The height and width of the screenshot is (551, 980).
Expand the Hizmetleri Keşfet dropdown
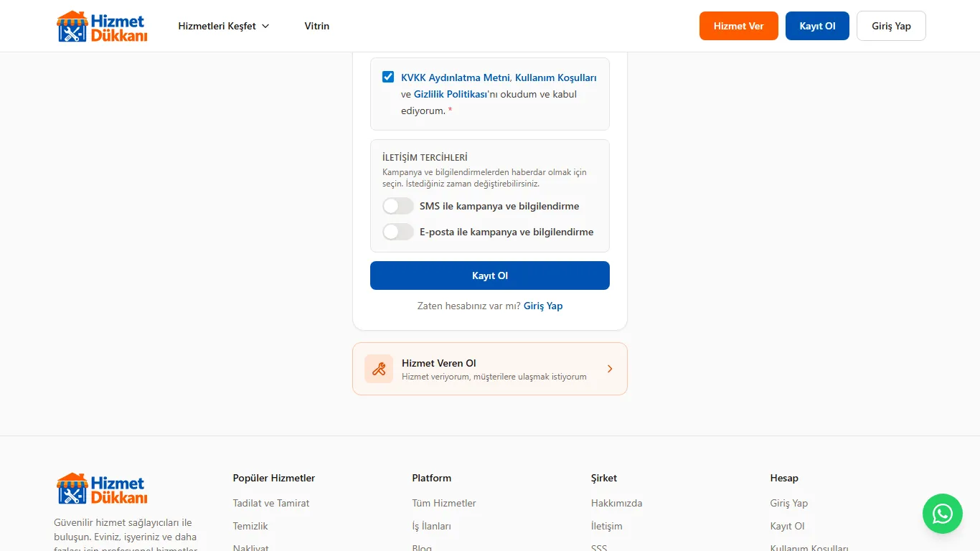[224, 26]
